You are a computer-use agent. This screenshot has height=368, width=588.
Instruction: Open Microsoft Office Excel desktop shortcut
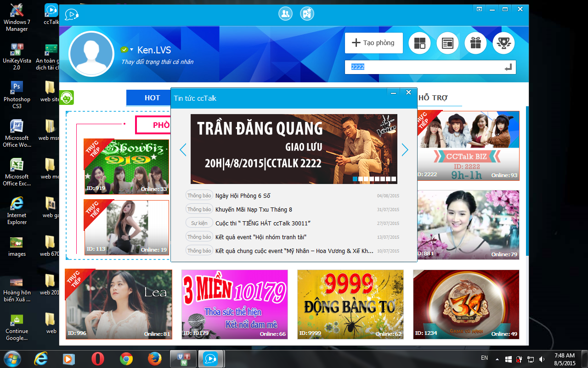(17, 172)
